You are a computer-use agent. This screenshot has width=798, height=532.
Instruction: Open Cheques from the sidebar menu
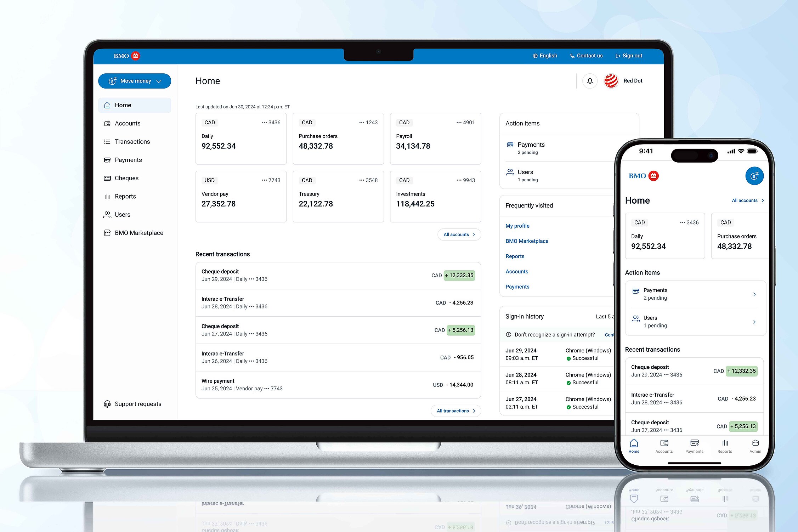(126, 178)
